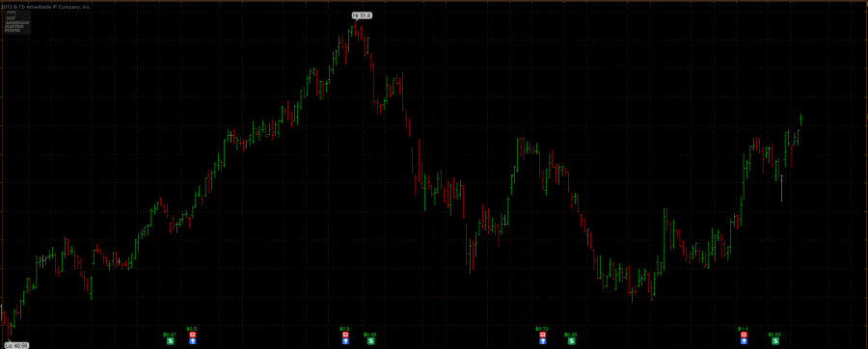Image resolution: width=868 pixels, height=349 pixels.
Task: Click the green dividend icon right of $0.8
Action: 370,340
